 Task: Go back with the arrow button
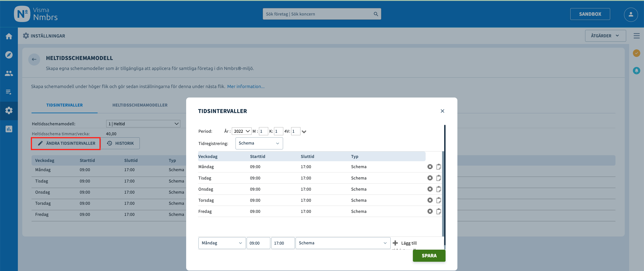pos(34,60)
